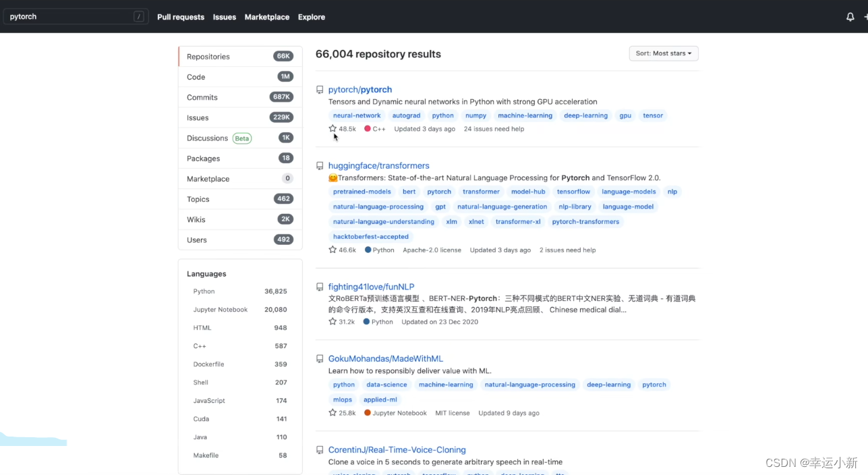The height and width of the screenshot is (475, 868).
Task: Click the data-science topic tag
Action: (386, 385)
